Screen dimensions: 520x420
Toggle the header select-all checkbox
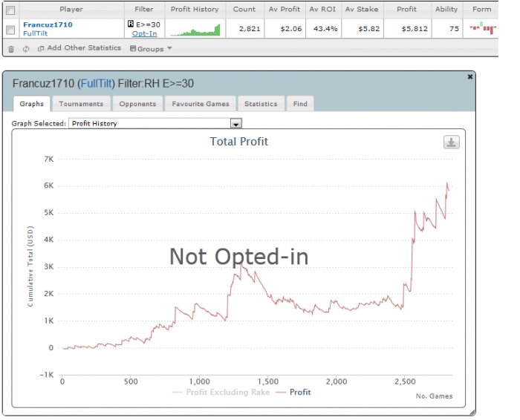point(10,10)
